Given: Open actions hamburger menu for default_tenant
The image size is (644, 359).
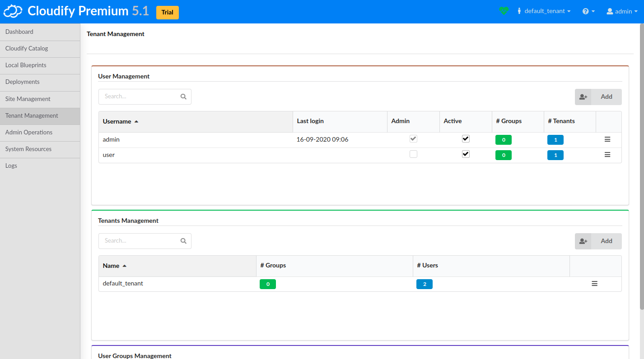Looking at the screenshot, I should (595, 284).
